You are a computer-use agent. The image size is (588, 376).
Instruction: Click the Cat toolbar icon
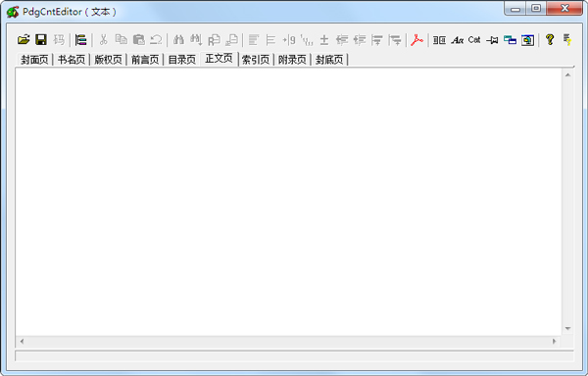point(474,40)
